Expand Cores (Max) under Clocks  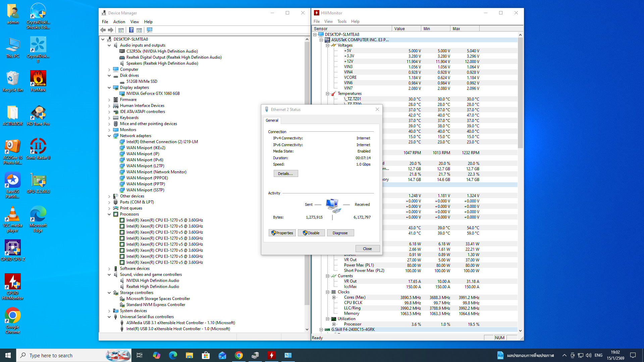tap(334, 298)
